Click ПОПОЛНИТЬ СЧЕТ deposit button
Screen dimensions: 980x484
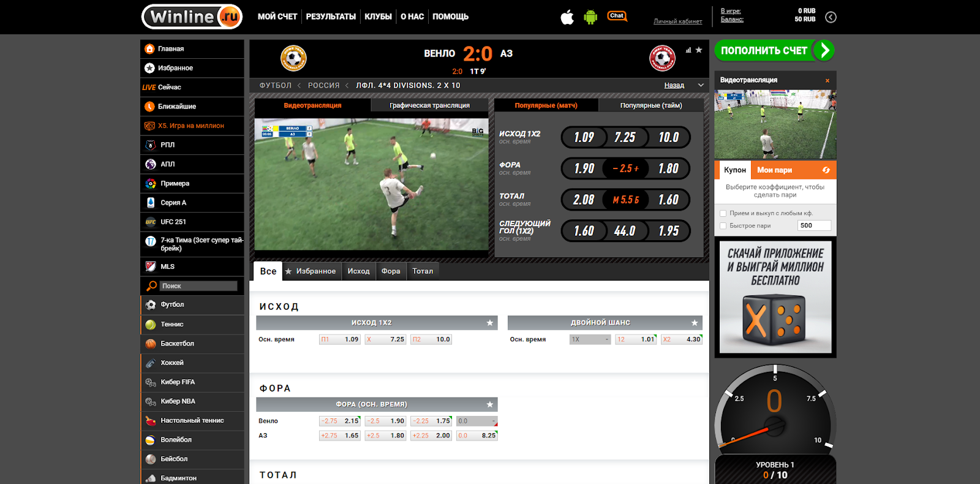pos(774,50)
